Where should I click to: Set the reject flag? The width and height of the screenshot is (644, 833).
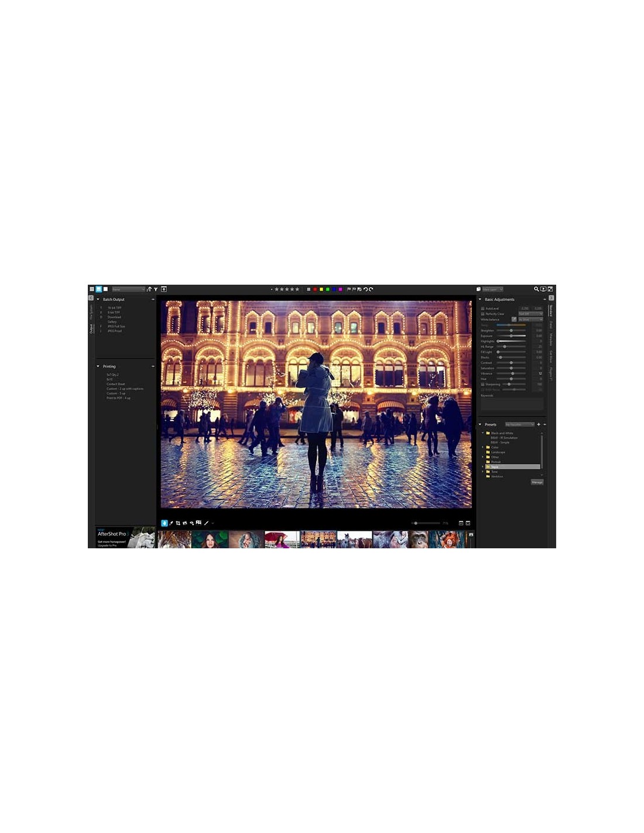pos(354,289)
